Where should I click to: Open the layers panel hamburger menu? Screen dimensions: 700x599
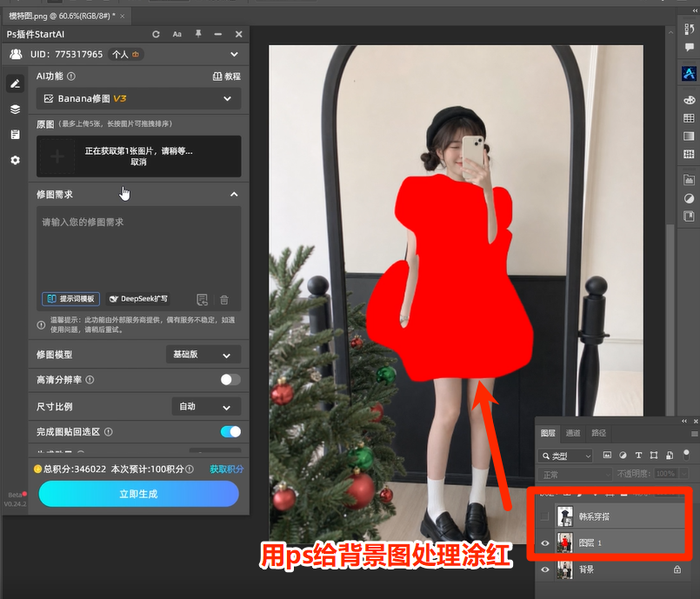(x=694, y=434)
